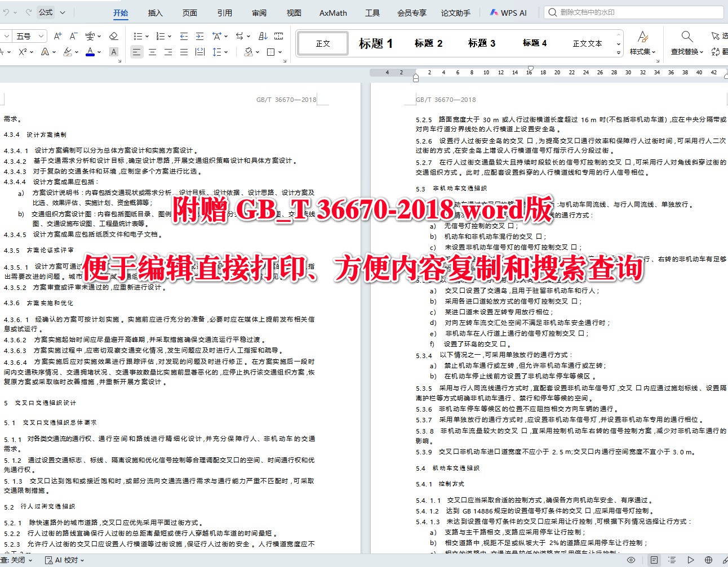Select the superscript formatting icon
The height and width of the screenshot is (567, 728).
click(x=23, y=52)
